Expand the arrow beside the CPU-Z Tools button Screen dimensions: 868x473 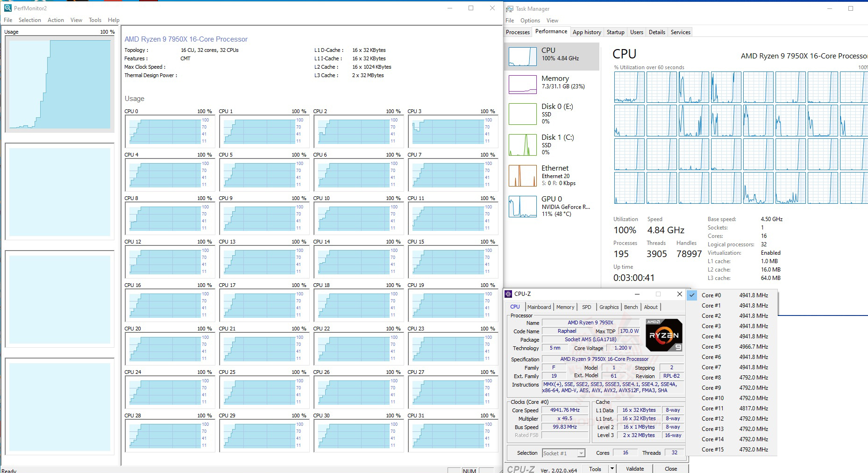[612, 469]
